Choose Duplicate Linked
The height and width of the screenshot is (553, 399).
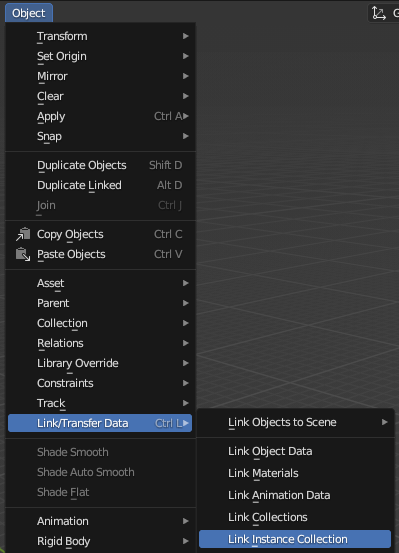click(100, 185)
